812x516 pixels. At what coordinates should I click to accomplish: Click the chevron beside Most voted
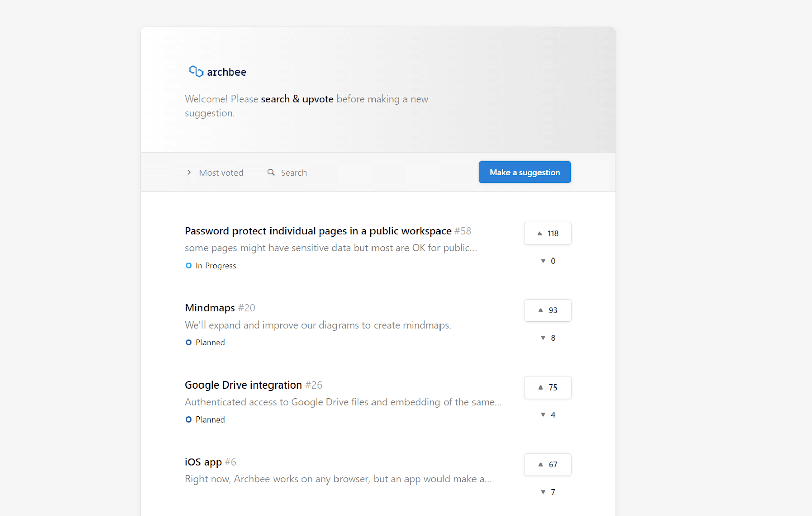coord(189,173)
